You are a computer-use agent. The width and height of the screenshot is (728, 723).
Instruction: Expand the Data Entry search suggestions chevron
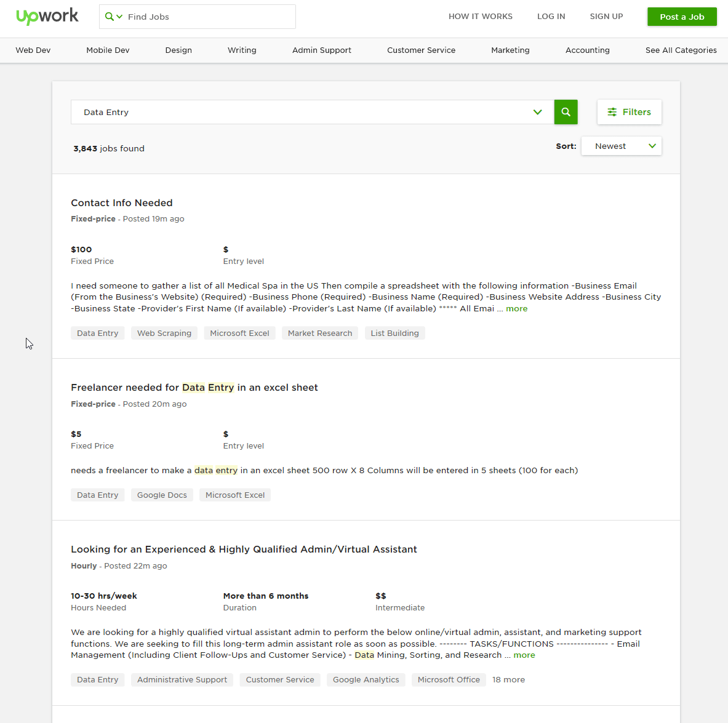[538, 112]
